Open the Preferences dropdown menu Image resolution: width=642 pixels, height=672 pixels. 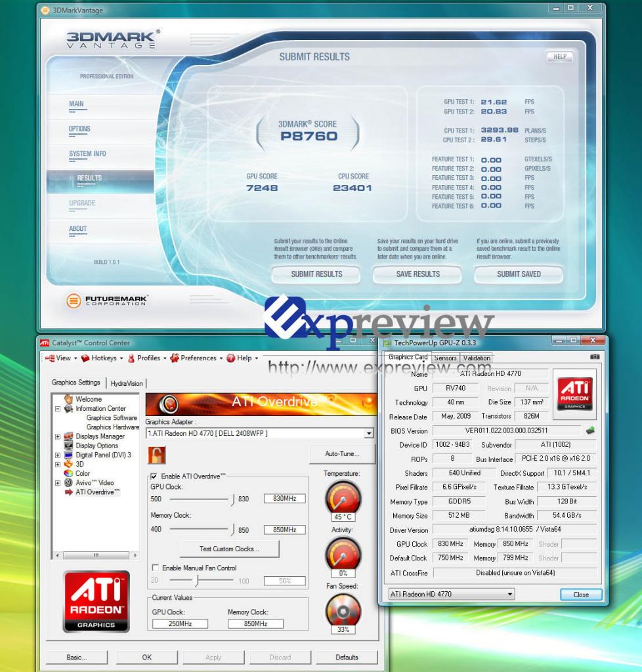(x=221, y=358)
